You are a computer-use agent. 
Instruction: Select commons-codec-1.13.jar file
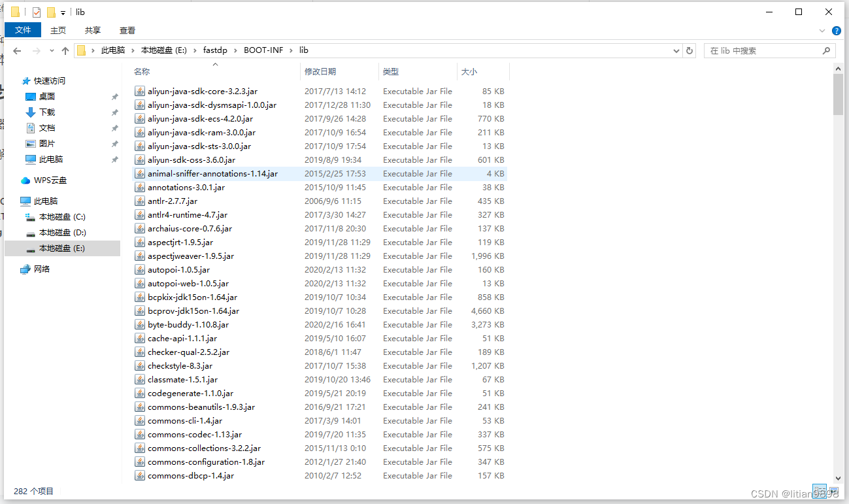point(319,435)
